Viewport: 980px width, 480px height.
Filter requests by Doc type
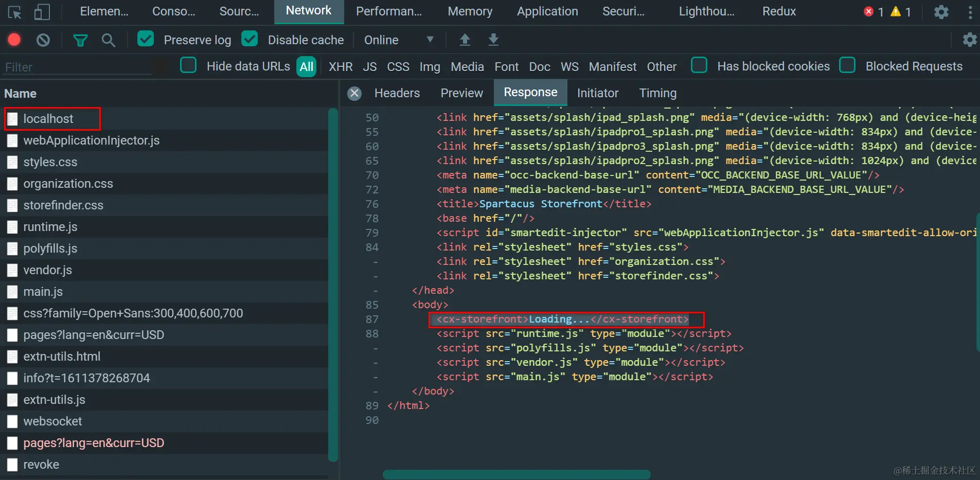pos(540,67)
